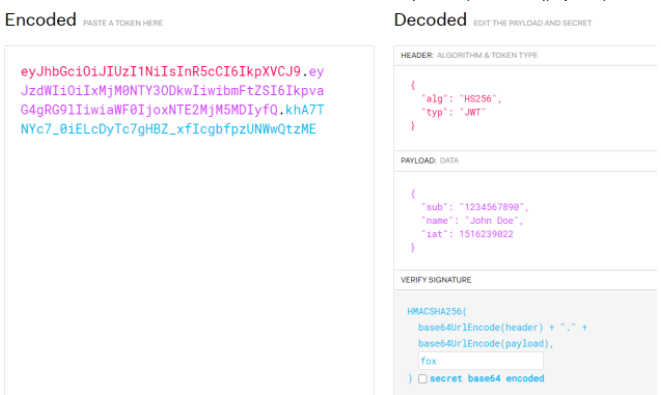Click the secret input field containing fox
The image size is (661, 395).
(481, 361)
